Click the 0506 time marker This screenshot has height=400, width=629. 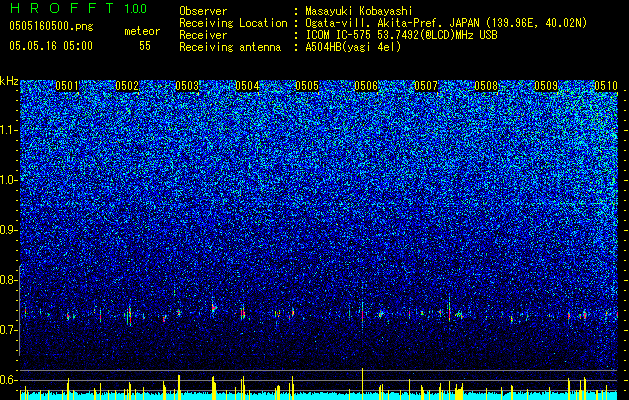[366, 86]
